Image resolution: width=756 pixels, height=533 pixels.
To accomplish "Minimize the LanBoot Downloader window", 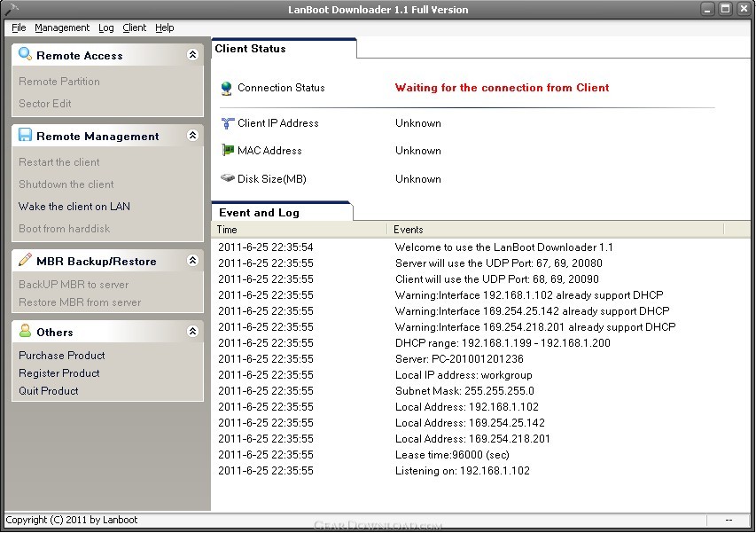I will (707, 9).
